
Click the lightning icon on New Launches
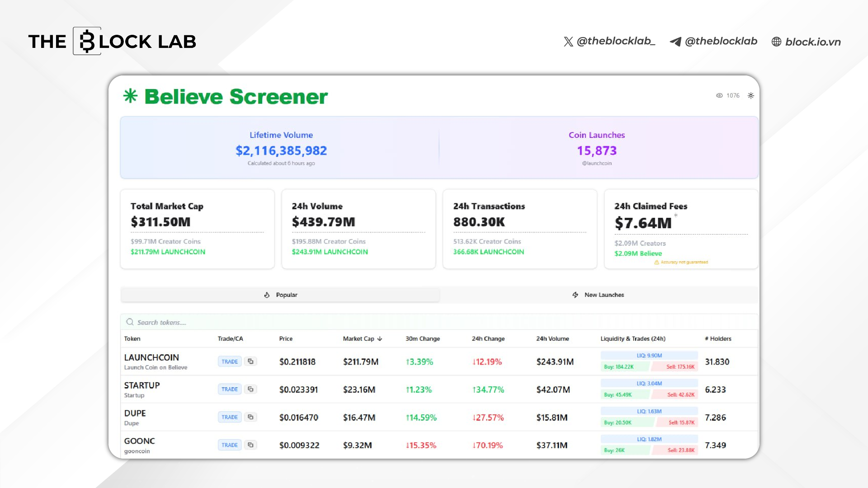pos(575,295)
